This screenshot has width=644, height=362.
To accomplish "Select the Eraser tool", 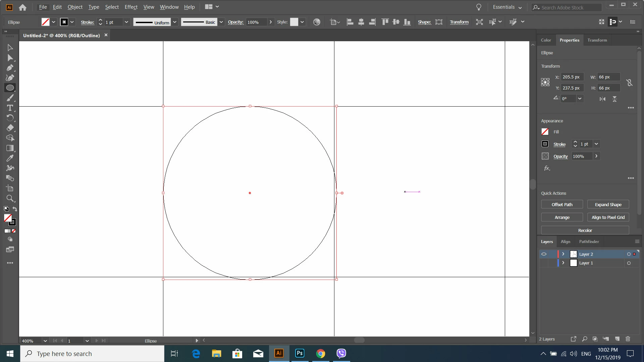I will click(x=10, y=128).
